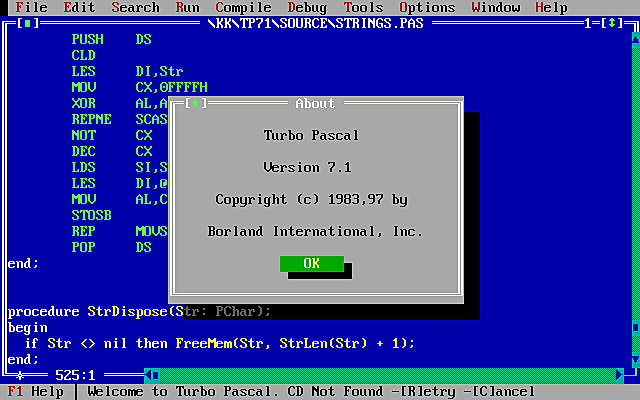Click the STRINGS.PAS window title path

click(315, 23)
